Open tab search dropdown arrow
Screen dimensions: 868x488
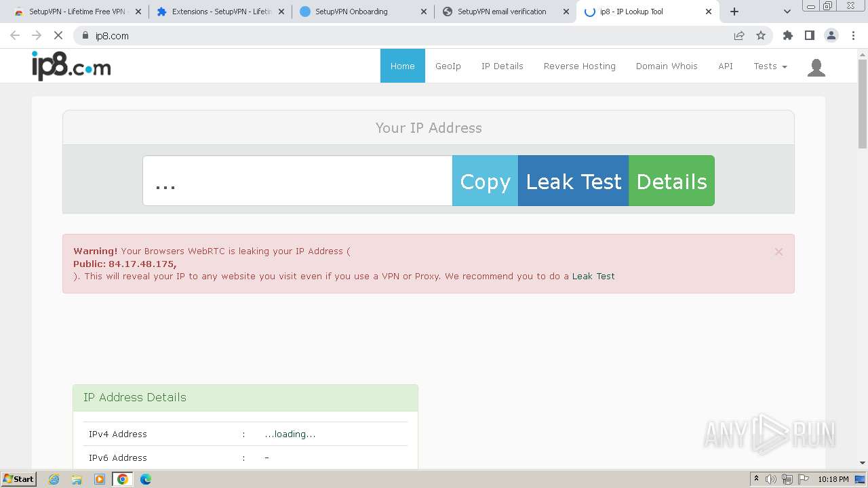(787, 12)
